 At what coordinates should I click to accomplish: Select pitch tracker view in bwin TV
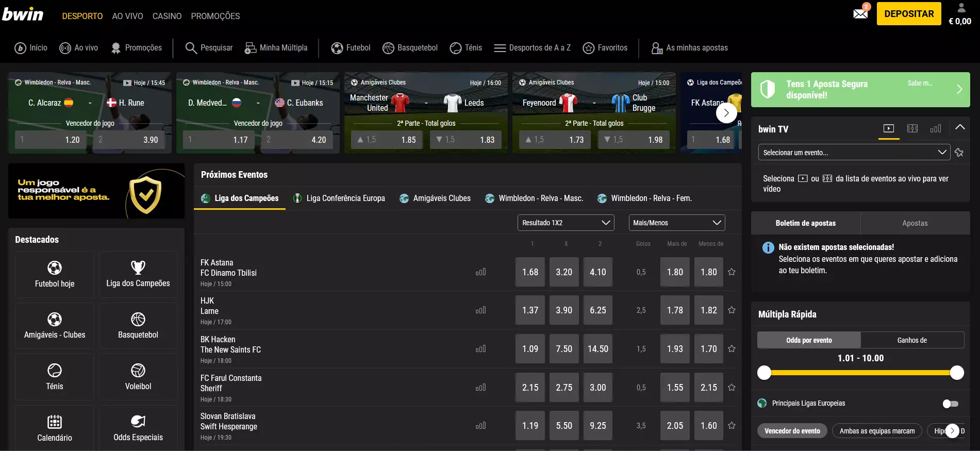coord(912,129)
